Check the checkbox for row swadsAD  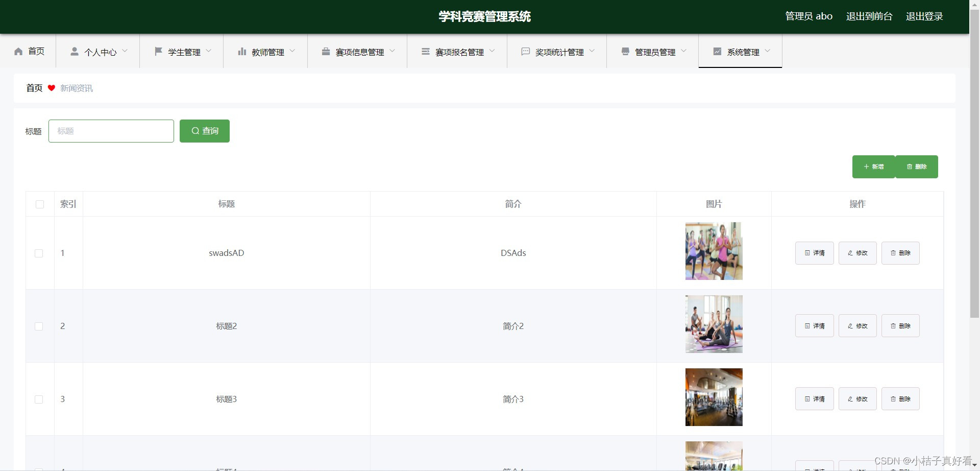click(x=39, y=253)
